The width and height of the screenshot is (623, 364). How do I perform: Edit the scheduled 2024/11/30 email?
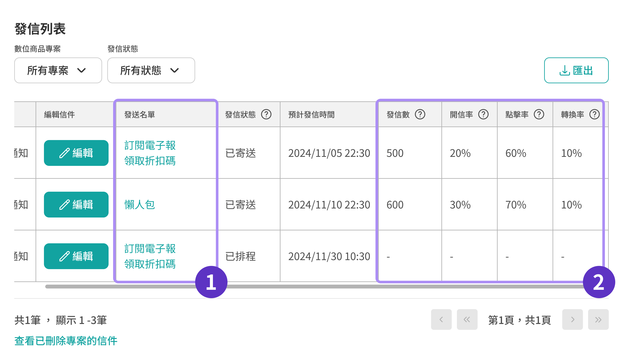76,256
